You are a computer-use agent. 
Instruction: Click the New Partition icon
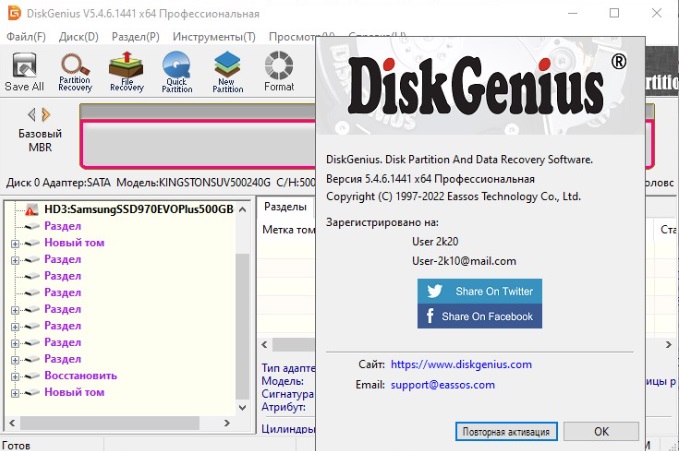[x=228, y=72]
